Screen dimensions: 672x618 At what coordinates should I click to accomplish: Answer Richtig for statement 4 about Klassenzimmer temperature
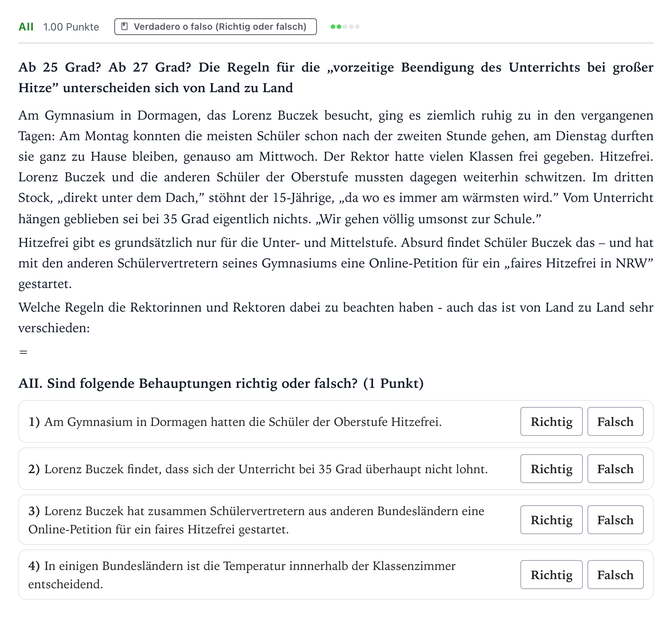tap(551, 575)
